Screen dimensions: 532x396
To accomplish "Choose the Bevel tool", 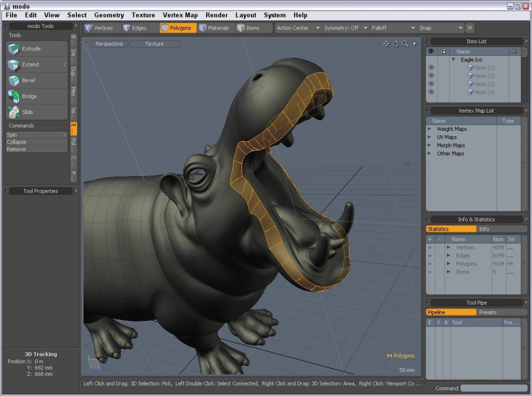I will [36, 80].
